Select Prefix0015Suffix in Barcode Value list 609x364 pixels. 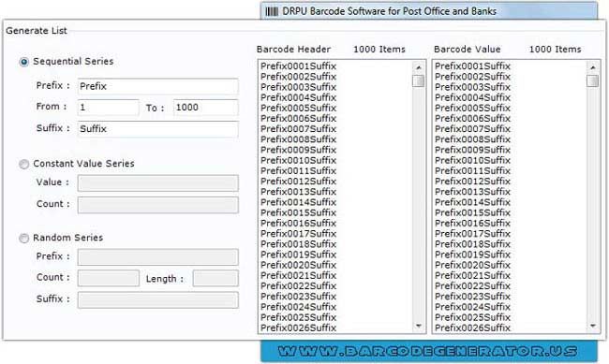click(472, 212)
